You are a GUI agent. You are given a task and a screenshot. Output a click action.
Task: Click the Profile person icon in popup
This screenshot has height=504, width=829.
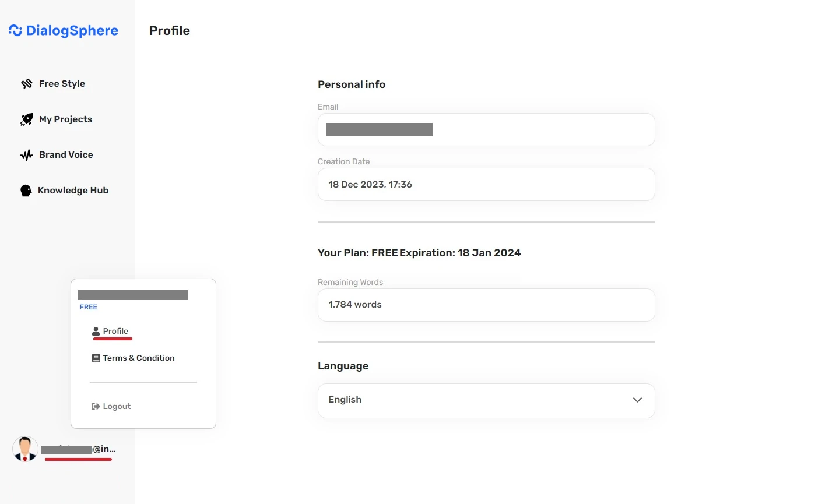pyautogui.click(x=96, y=331)
